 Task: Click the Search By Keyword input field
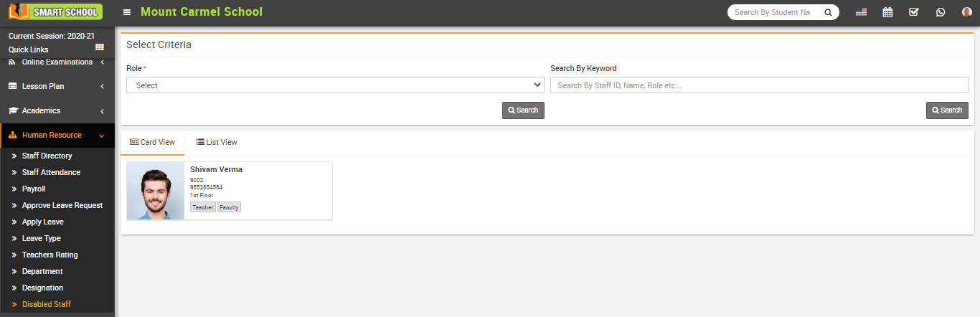[x=759, y=85]
